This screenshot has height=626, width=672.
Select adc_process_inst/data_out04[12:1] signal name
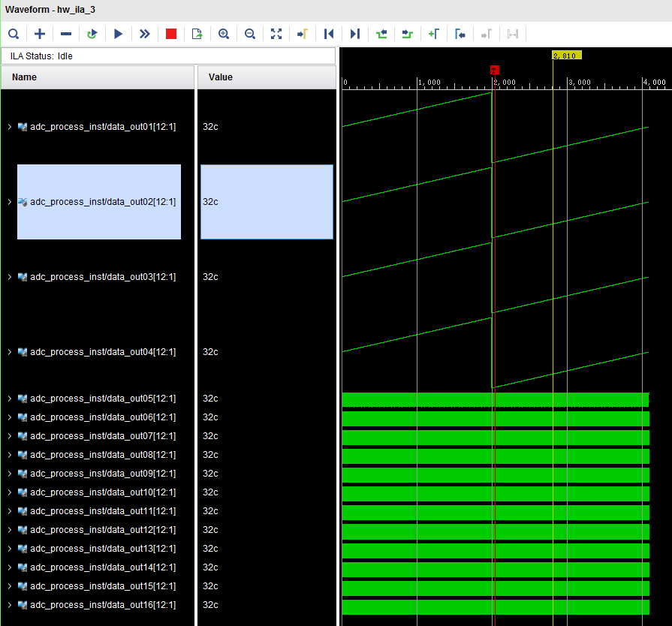103,352
